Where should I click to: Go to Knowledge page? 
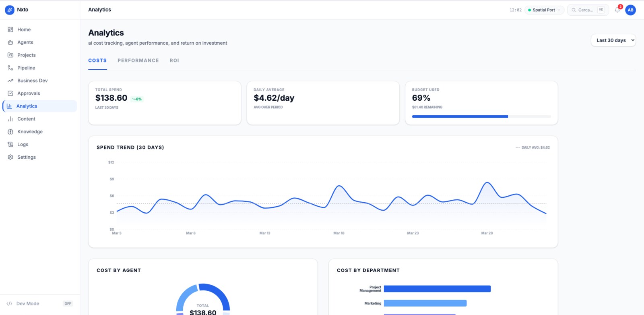[40, 132]
